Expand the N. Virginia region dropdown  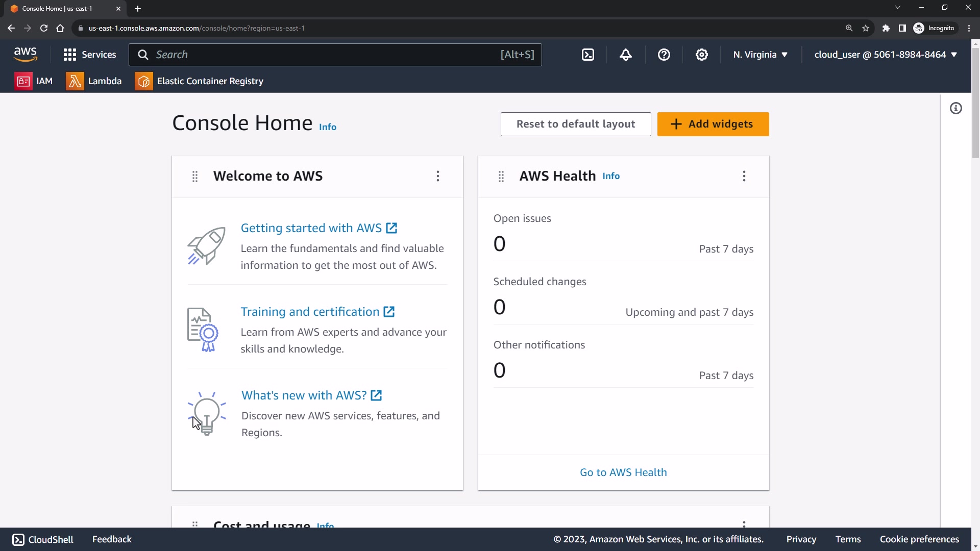(x=760, y=55)
